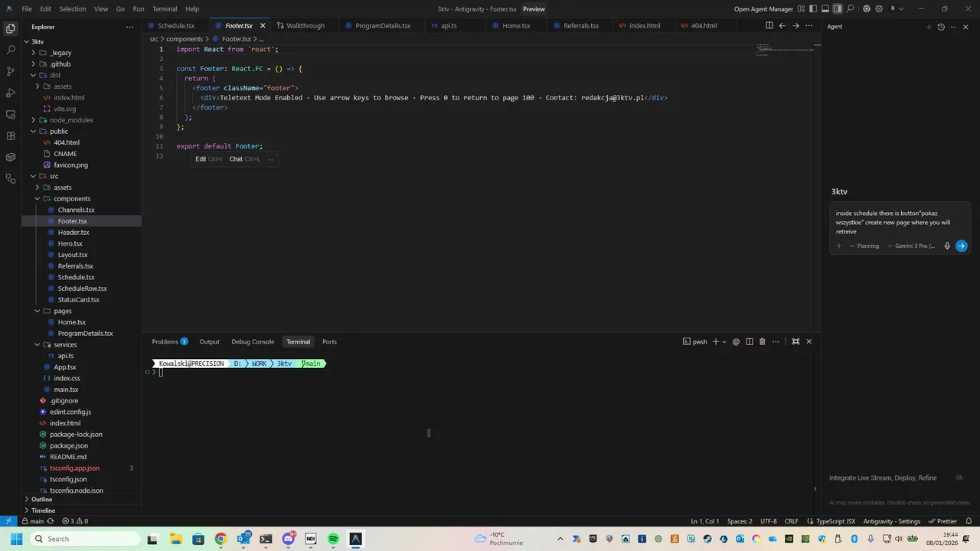The width and height of the screenshot is (980, 551).
Task: Start a new Agent conversation with plus
Action: pos(929,27)
